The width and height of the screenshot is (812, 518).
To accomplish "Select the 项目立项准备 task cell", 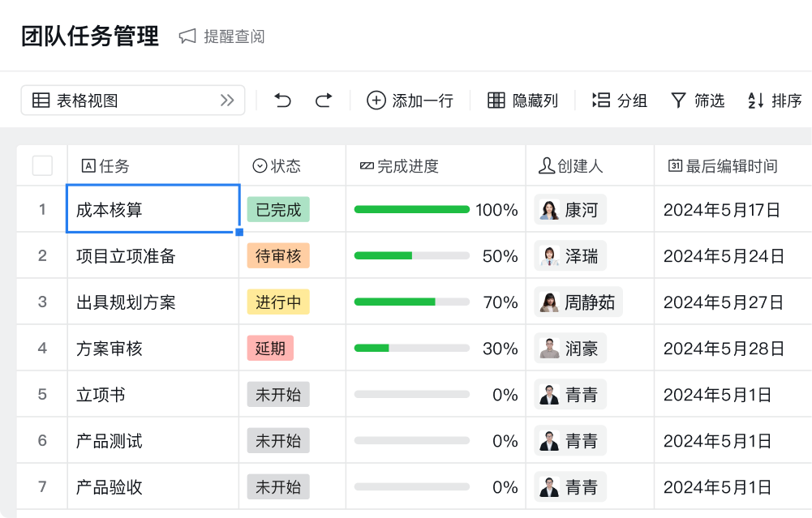I will 153,255.
